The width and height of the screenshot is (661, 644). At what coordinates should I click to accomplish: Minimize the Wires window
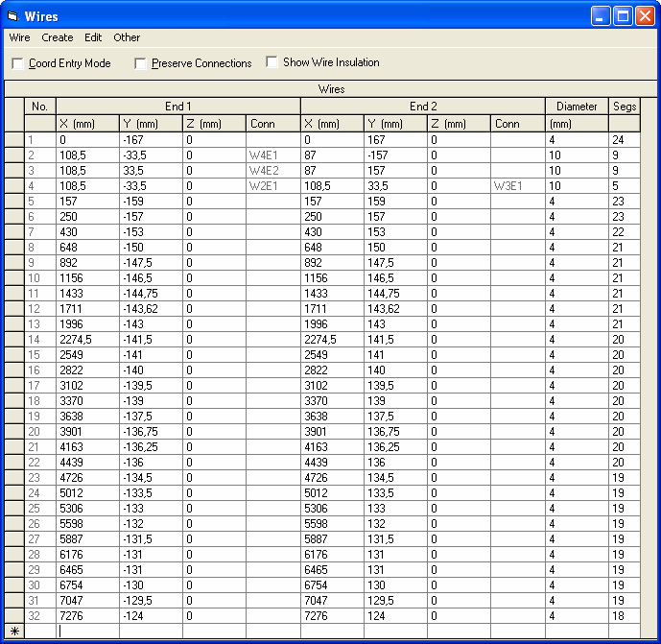[601, 16]
